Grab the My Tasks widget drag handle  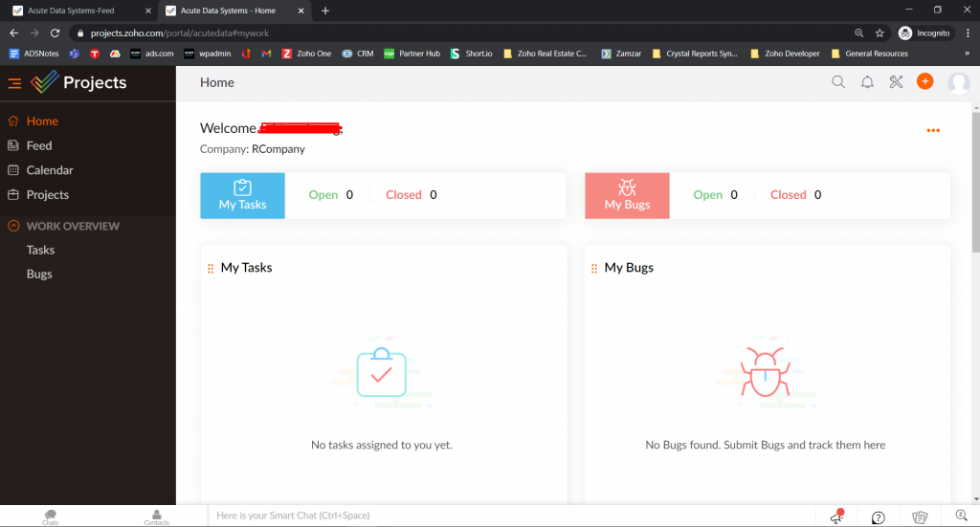(x=211, y=269)
